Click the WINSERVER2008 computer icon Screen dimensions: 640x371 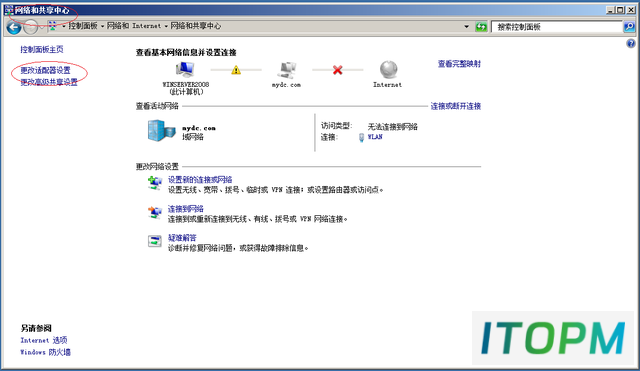[x=185, y=70]
